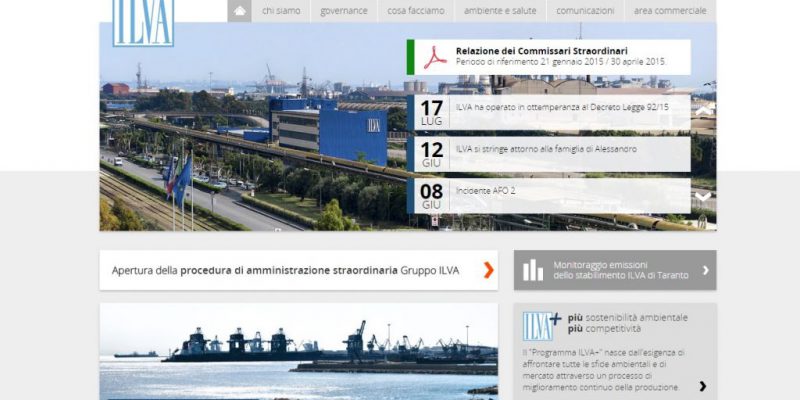Open the PDF icon of Relazione dei Commissari

435,58
